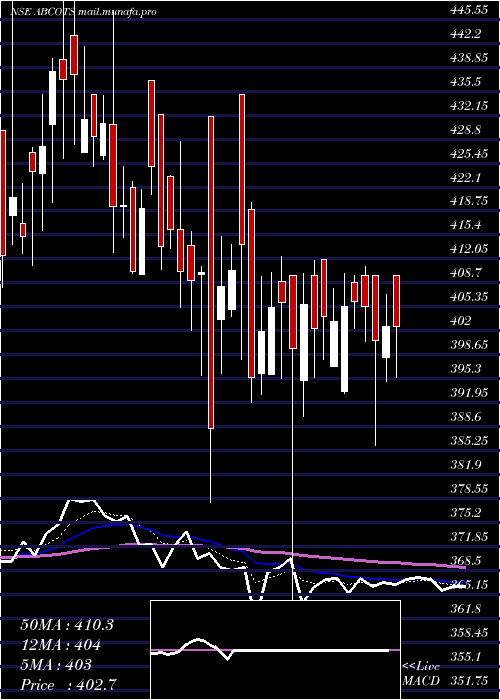
Task: Click the 361.8 price axis label
Action: pos(465,609)
